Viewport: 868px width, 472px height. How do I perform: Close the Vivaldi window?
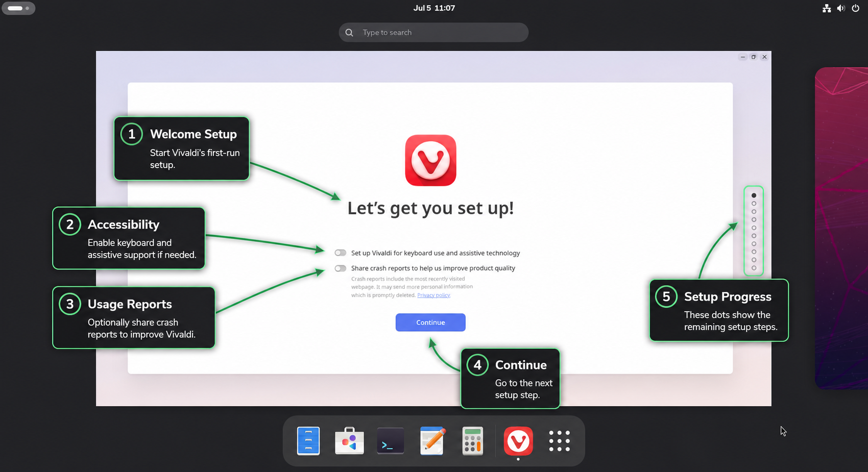[764, 57]
